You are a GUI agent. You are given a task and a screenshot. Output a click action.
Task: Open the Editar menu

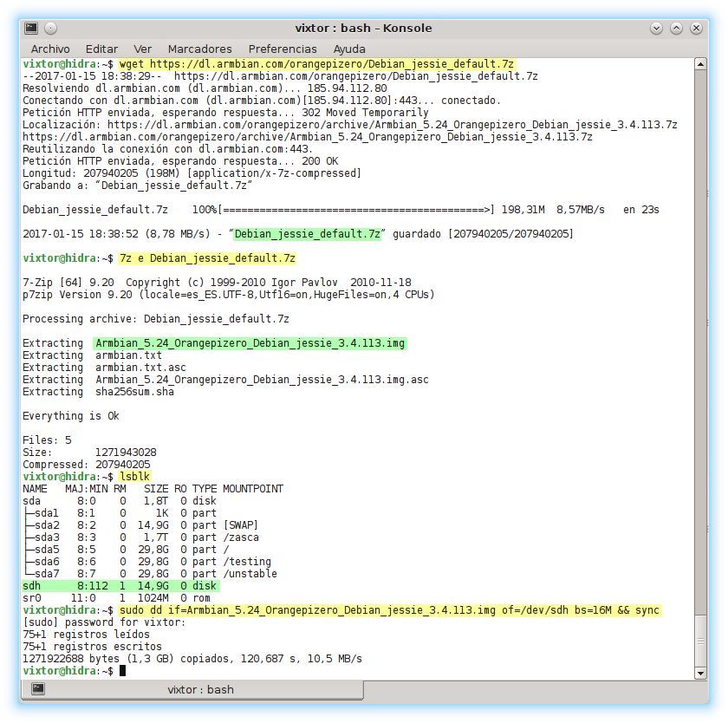pos(101,49)
